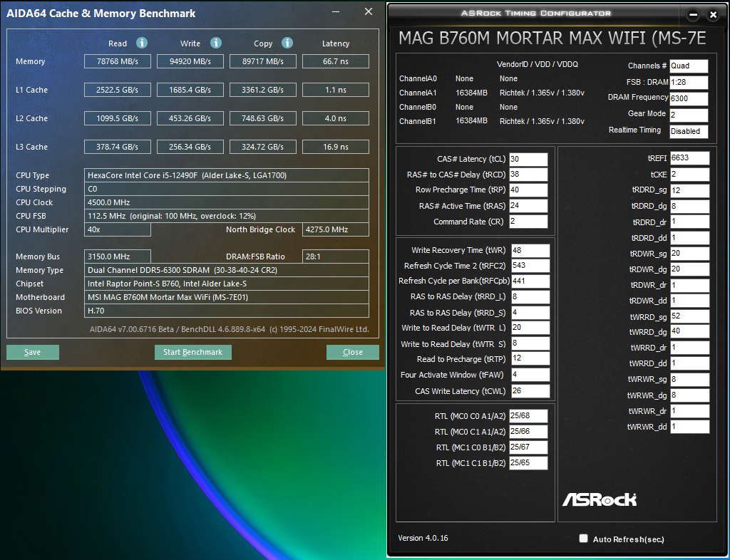The height and width of the screenshot is (560, 730).
Task: Click the Write Recovery Time (tWR) field
Action: pyautogui.click(x=530, y=250)
